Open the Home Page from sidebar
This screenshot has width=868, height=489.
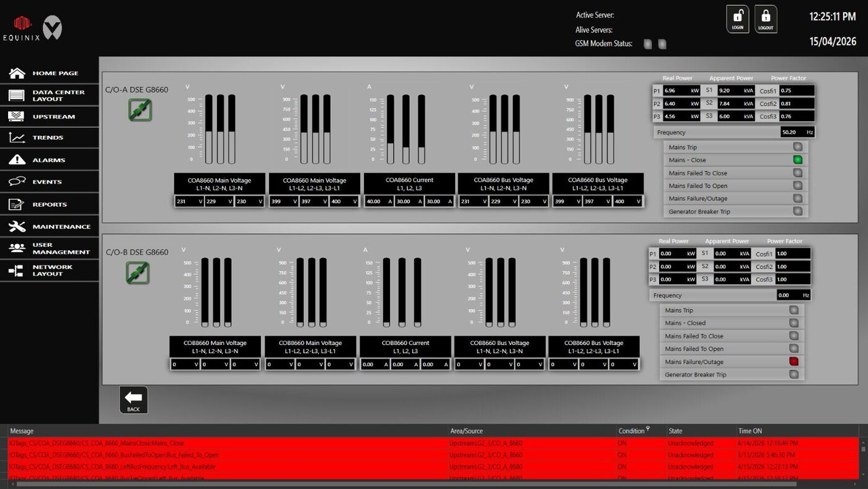point(49,73)
